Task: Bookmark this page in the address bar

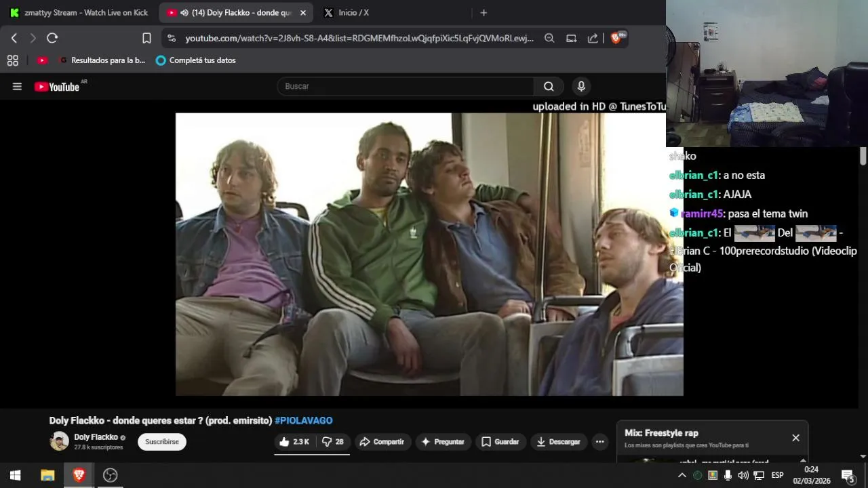Action: (146, 38)
